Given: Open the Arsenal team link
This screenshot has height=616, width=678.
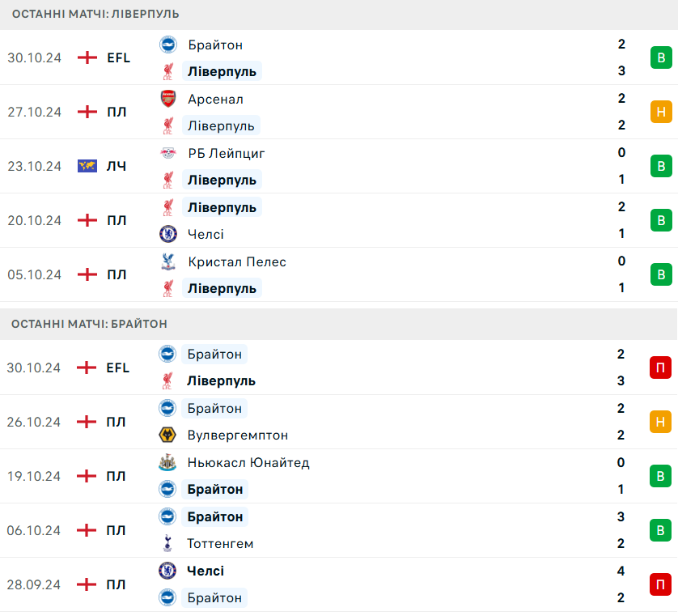Looking at the screenshot, I should pyautogui.click(x=215, y=99).
